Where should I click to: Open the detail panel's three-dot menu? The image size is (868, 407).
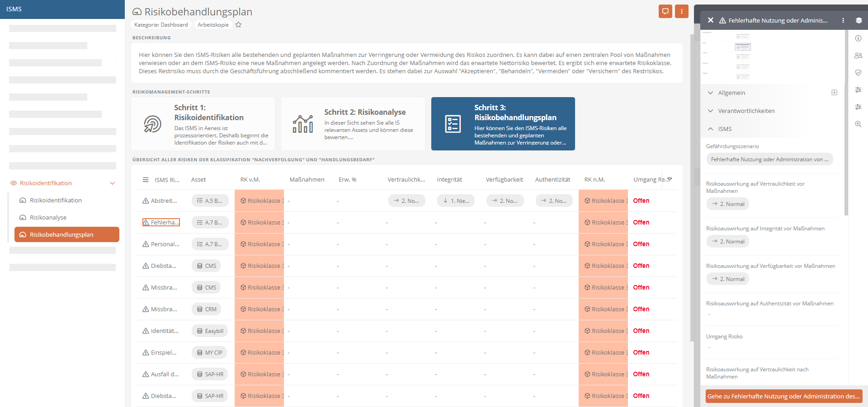pyautogui.click(x=843, y=20)
